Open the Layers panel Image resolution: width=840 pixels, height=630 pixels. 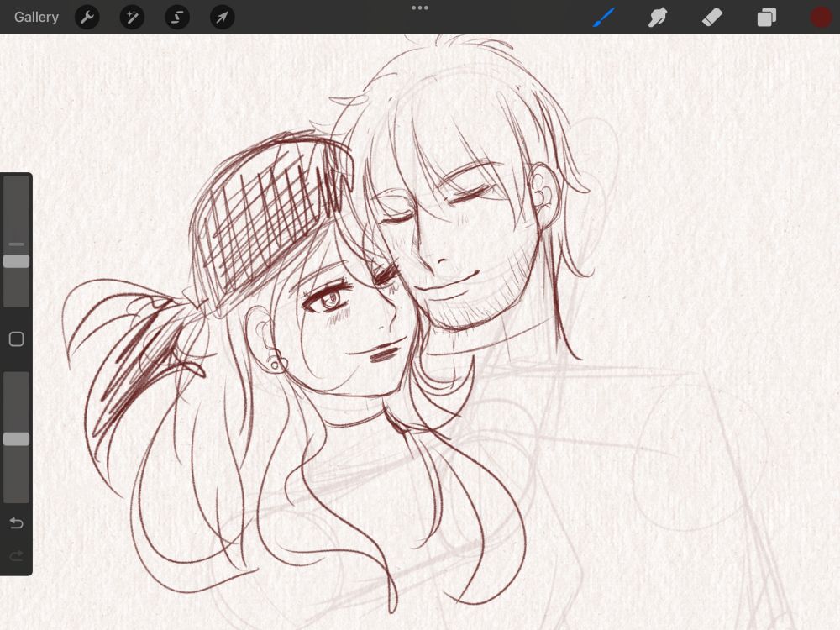[767, 17]
